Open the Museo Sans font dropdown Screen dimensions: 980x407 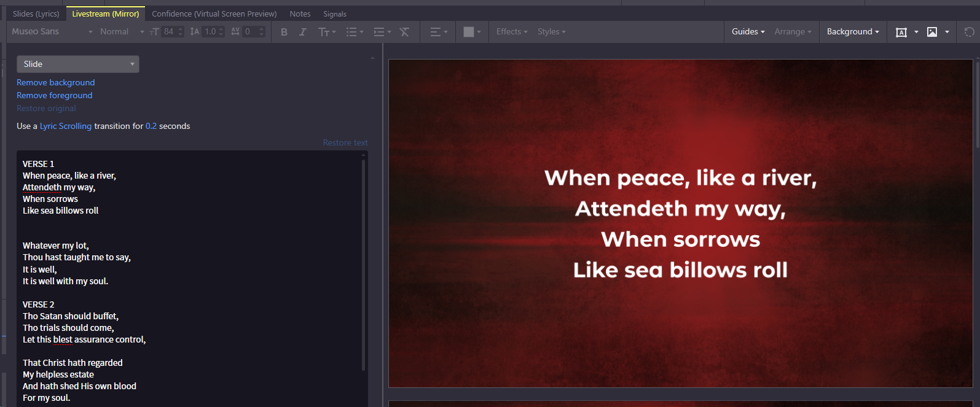[52, 31]
